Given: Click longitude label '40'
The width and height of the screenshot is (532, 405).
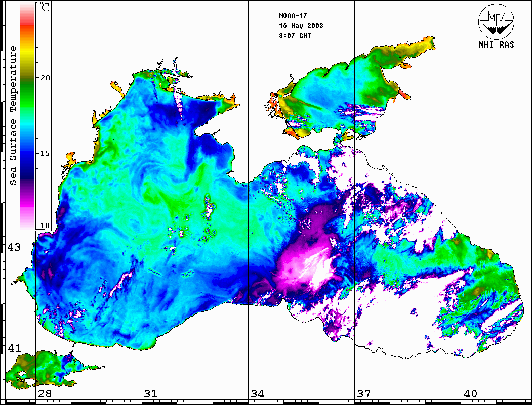Looking at the screenshot, I should pyautogui.click(x=470, y=394).
